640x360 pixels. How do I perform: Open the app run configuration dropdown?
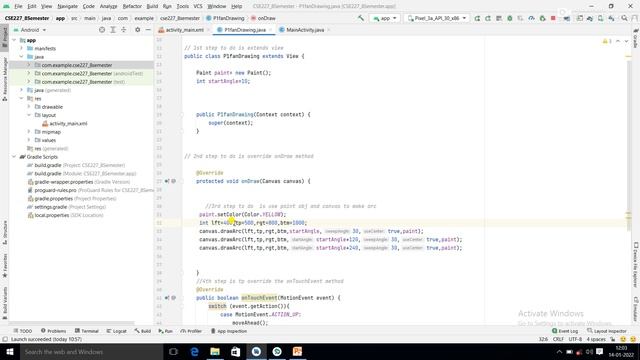[384, 18]
